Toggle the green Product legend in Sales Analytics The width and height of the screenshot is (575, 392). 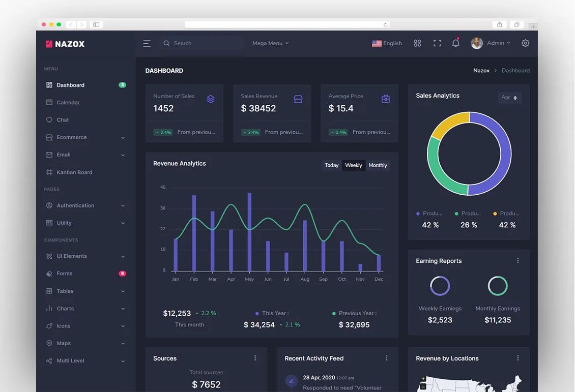point(468,213)
